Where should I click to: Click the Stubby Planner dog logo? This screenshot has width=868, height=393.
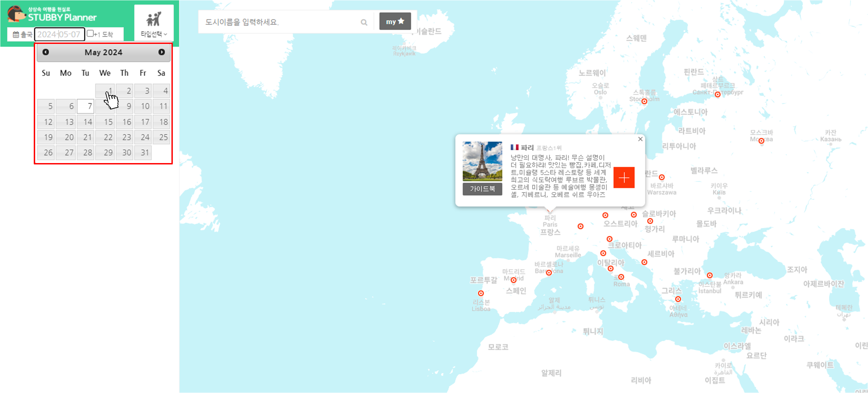(x=16, y=14)
